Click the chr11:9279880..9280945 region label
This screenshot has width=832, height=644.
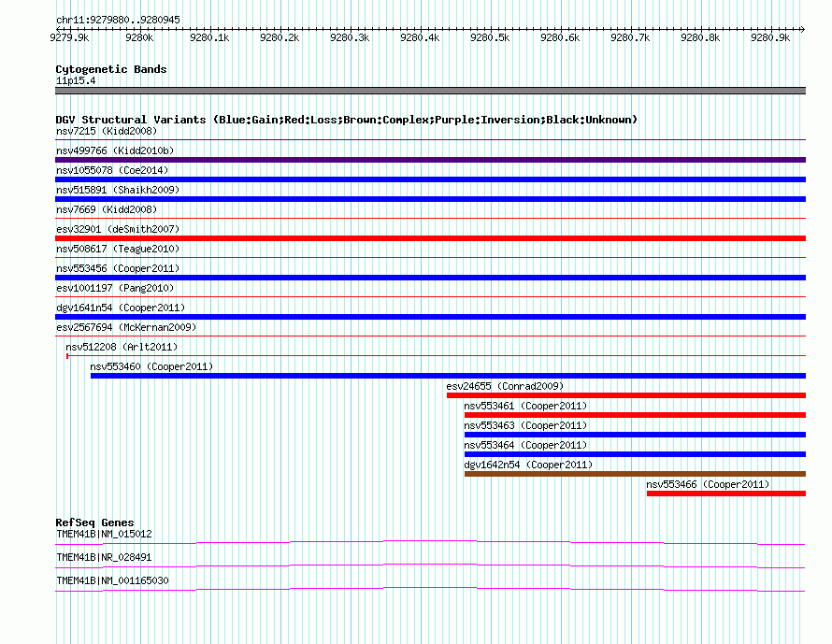(118, 20)
